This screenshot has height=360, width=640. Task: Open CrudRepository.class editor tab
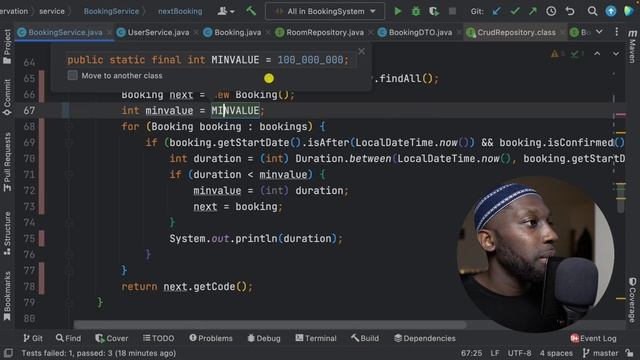[x=516, y=32]
